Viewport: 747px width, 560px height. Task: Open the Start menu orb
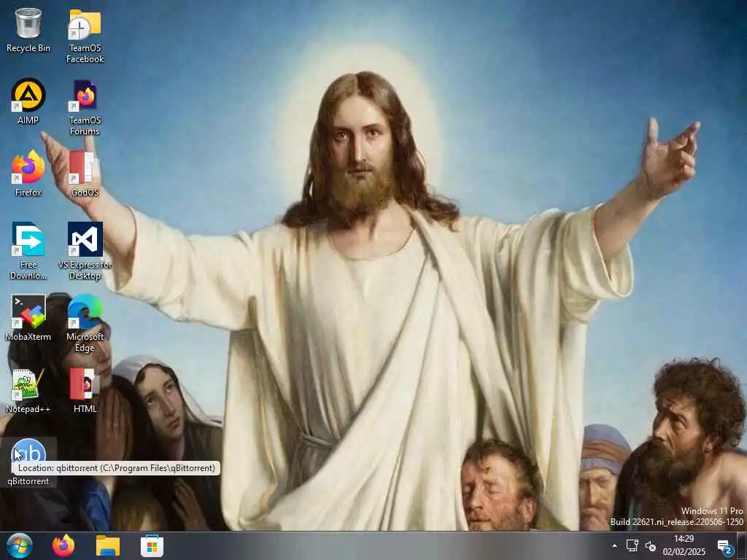(x=20, y=545)
